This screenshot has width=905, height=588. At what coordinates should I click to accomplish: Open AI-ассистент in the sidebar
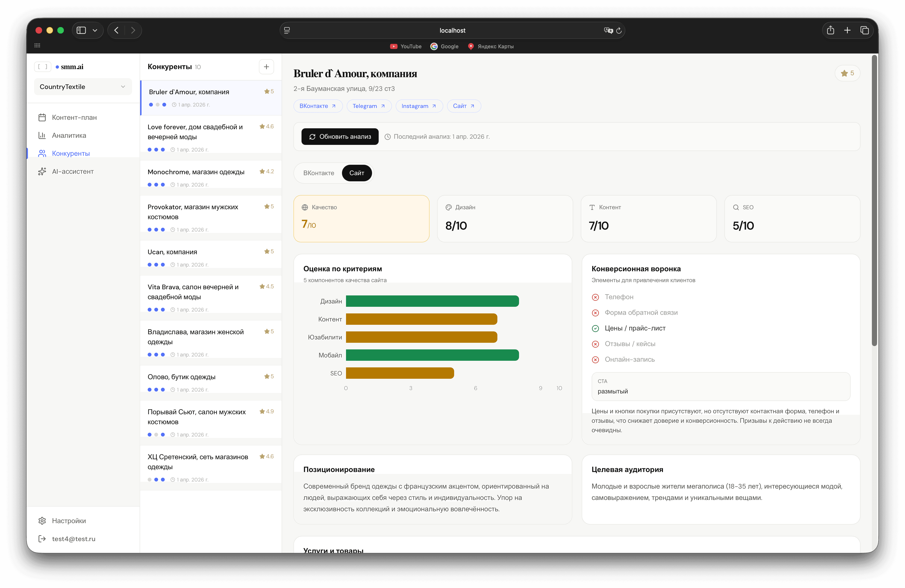(x=83, y=172)
